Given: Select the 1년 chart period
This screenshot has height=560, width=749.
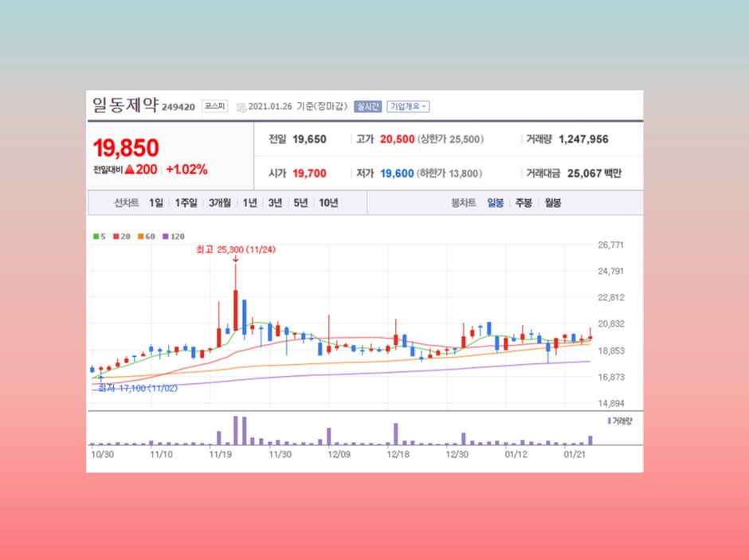Looking at the screenshot, I should 249,203.
